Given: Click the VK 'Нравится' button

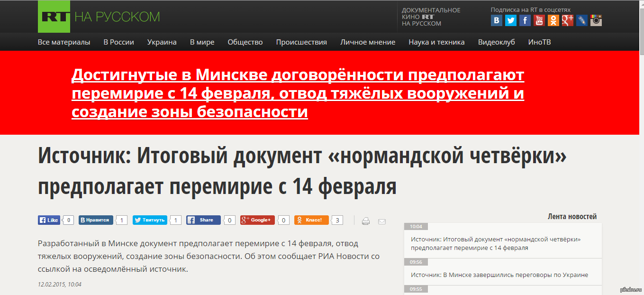Looking at the screenshot, I should click(96, 220).
